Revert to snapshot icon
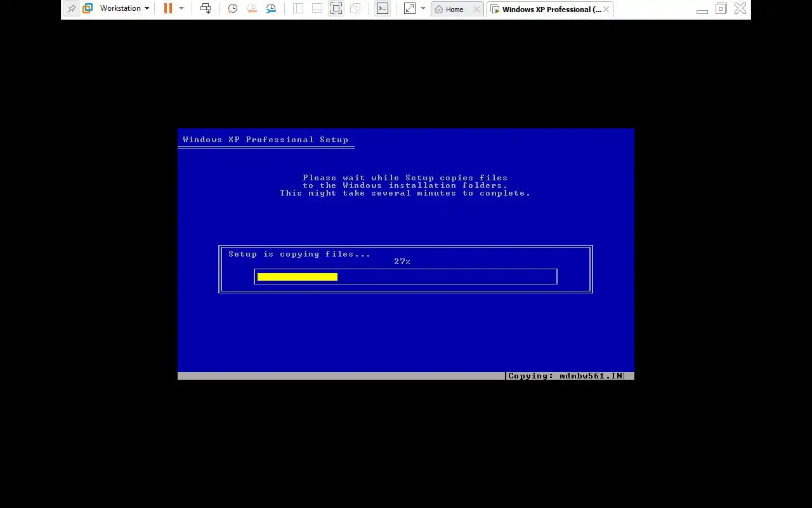The height and width of the screenshot is (508, 812). 252,9
